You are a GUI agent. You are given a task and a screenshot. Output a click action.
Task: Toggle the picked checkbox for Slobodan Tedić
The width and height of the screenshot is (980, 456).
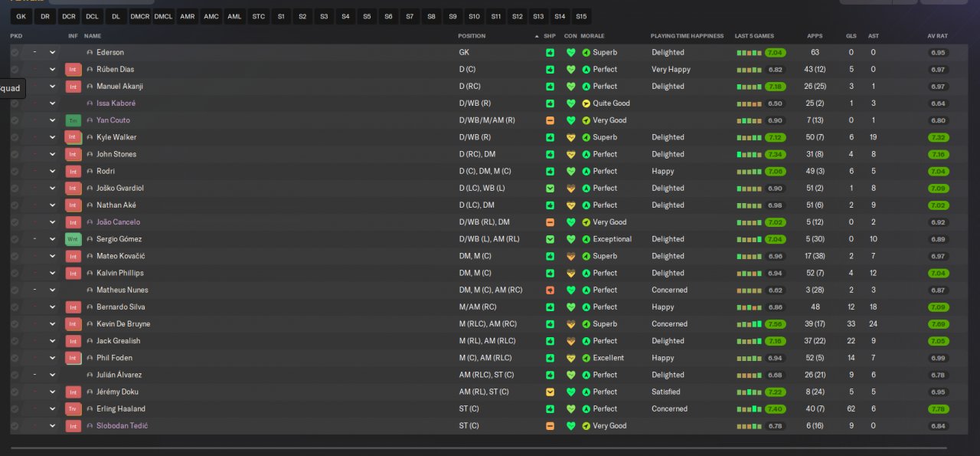click(15, 425)
